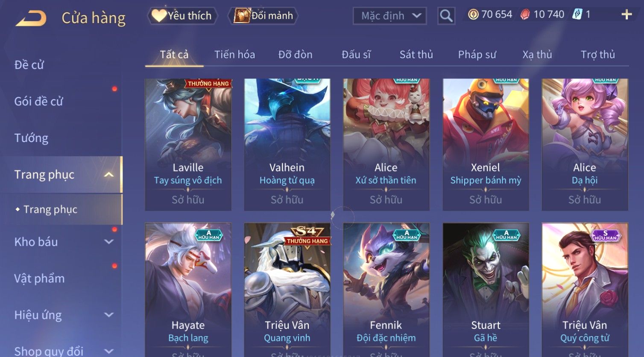The height and width of the screenshot is (357, 644).
Task: Open the Stuart Gã hề skin card
Action: [486, 290]
